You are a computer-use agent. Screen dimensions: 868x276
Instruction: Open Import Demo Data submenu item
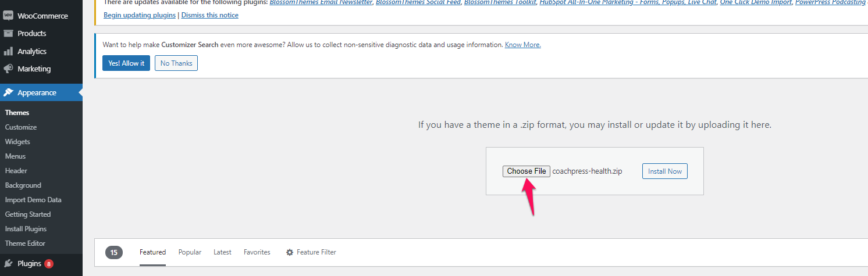[33, 200]
